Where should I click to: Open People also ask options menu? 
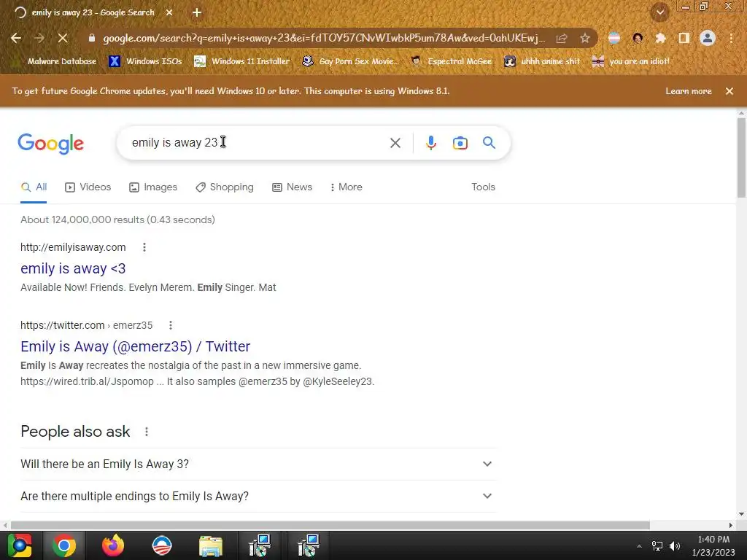tap(146, 432)
